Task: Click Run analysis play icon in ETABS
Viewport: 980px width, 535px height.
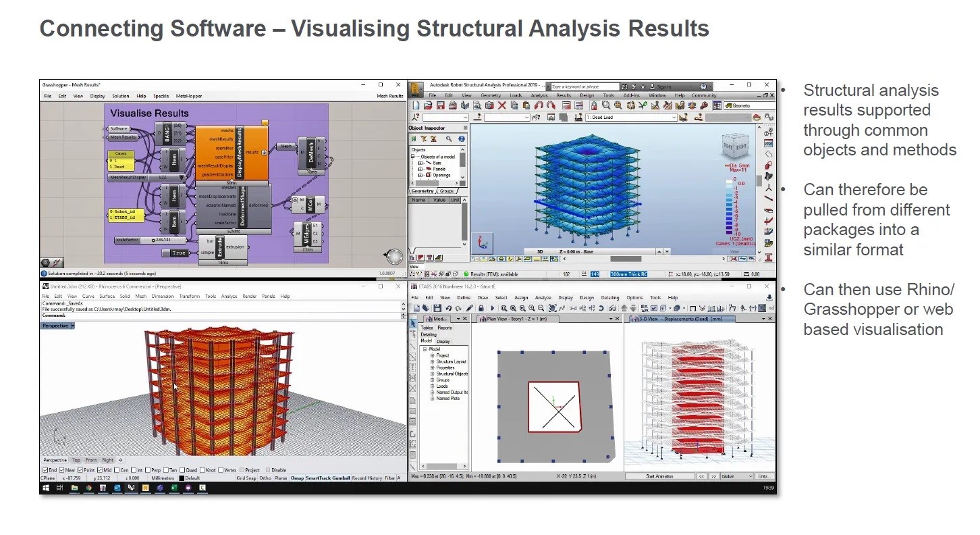Action: [x=493, y=309]
